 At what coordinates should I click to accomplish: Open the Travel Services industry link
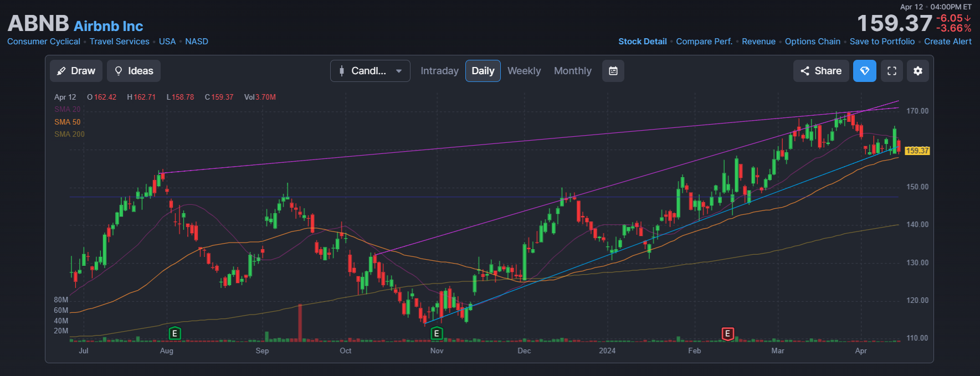click(120, 42)
